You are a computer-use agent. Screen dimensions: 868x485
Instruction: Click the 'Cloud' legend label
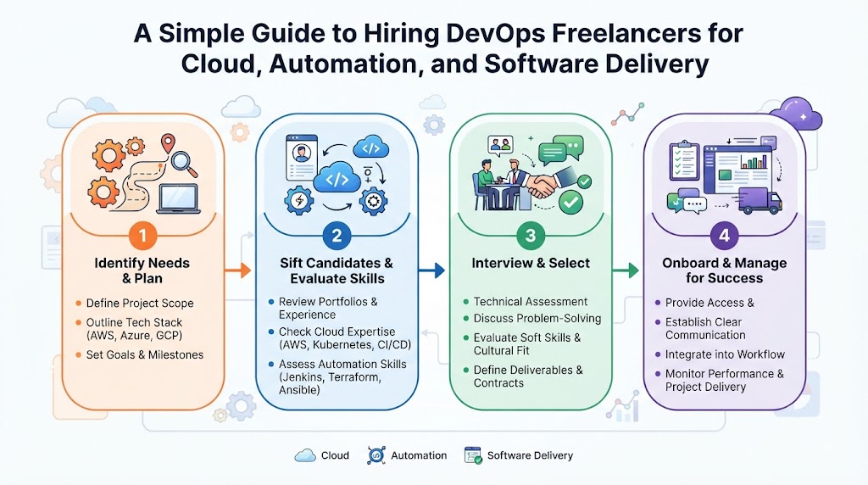tap(335, 455)
